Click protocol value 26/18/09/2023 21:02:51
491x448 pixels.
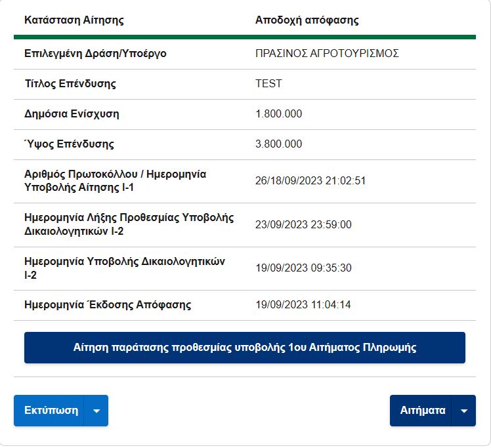(310, 181)
